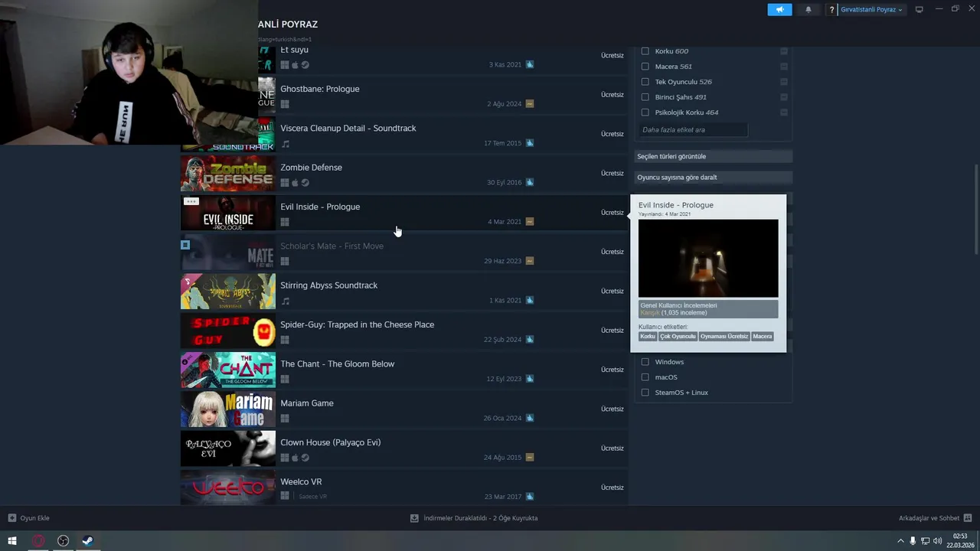Tick the SteamOS + Linux checkbox
Image resolution: width=980 pixels, height=551 pixels.
pos(645,392)
